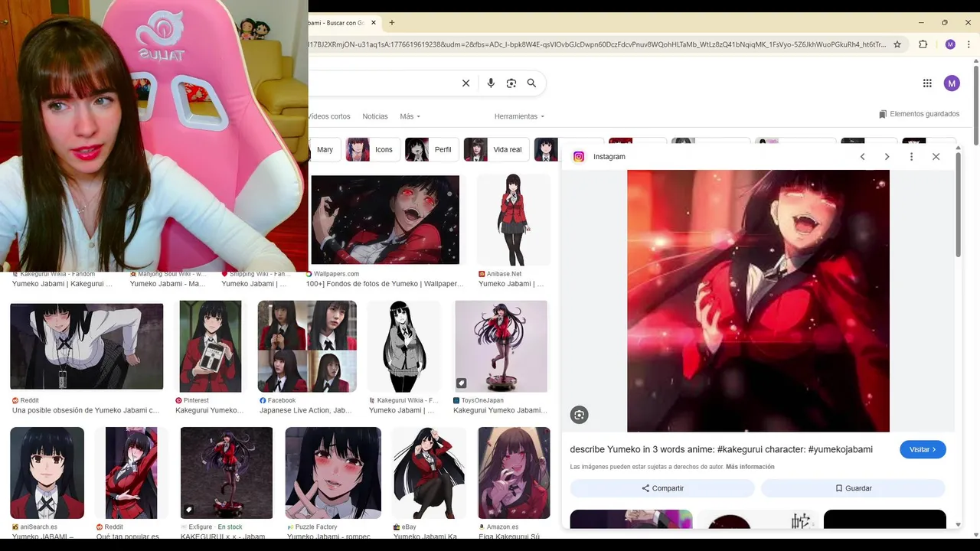Open the Puzzle Factory Yumeko thumbnail
Viewport: 980px width, 551px height.
pos(333,473)
